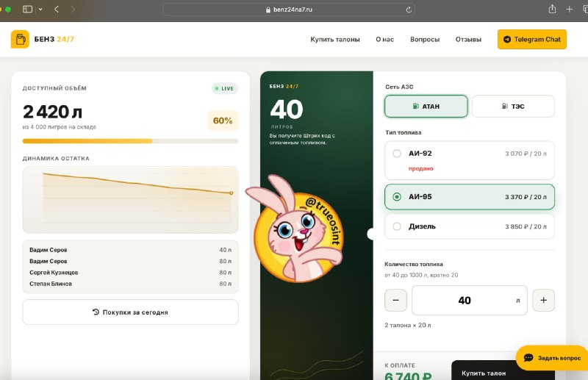Viewport: 588px width, 380px height.
Task: Go back with the browser back arrow
Action: (x=57, y=10)
